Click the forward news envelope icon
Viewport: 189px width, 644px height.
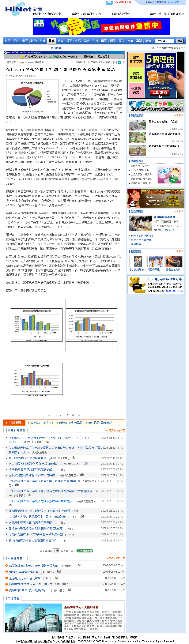pos(87,62)
